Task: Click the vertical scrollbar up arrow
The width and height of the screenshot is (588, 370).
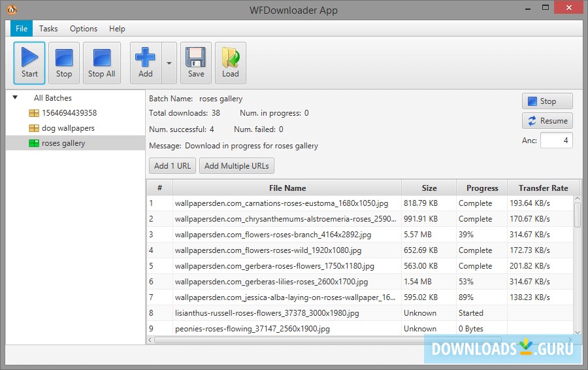Action: [578, 199]
